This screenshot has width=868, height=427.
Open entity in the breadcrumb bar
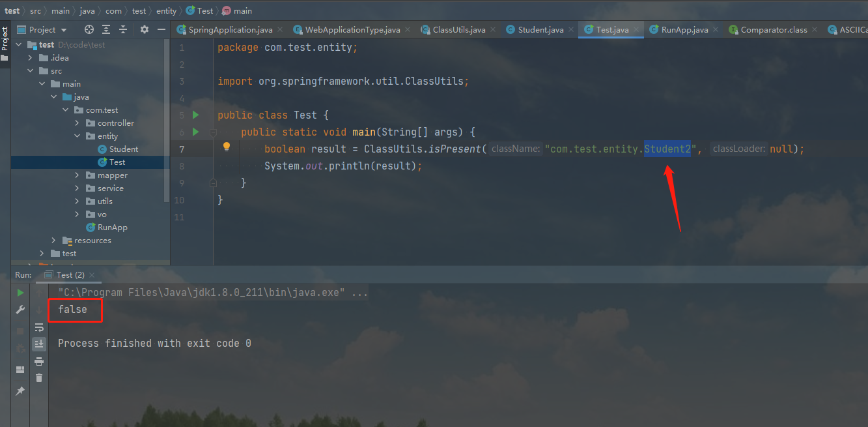pos(166,10)
